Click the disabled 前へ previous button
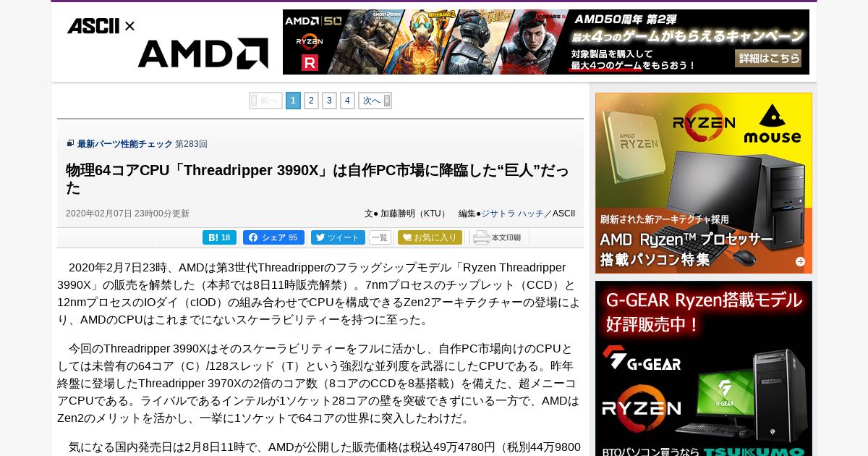Screen dimensions: 868x456 click(265, 101)
